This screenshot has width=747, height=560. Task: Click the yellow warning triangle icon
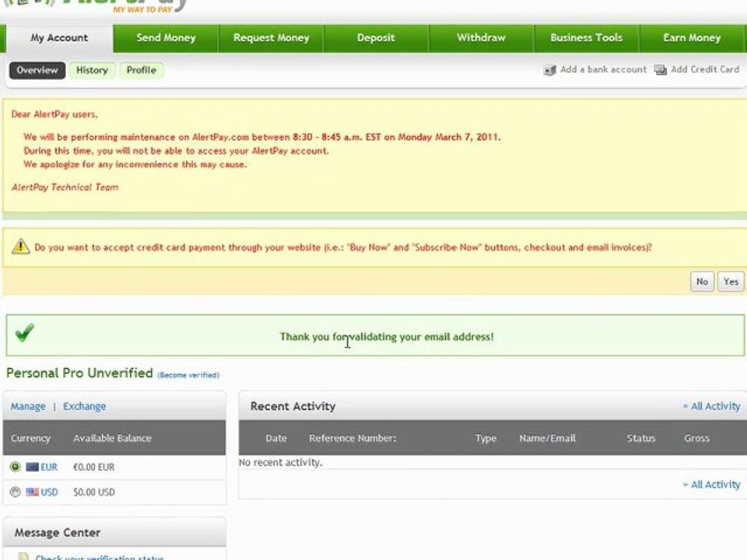pos(20,247)
